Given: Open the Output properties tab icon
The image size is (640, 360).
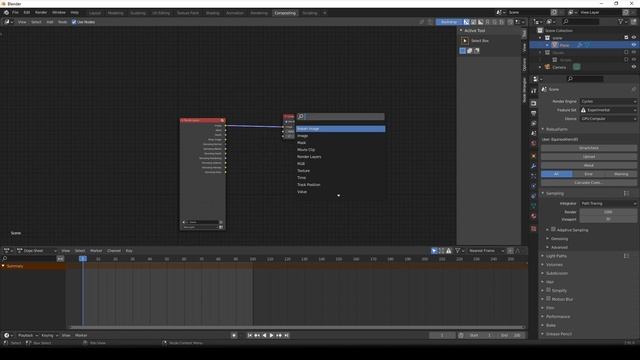Looking at the screenshot, I should tap(533, 113).
